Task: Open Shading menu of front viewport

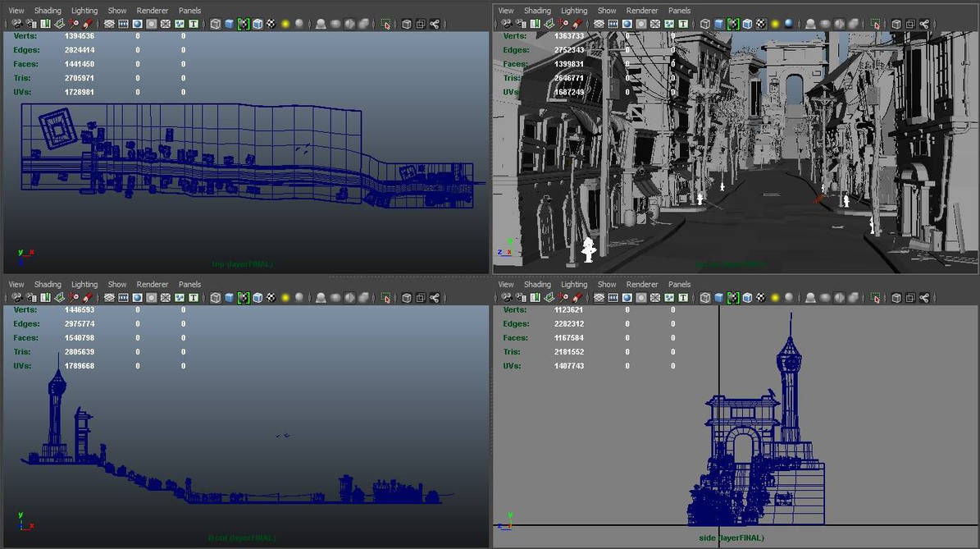Action: click(48, 285)
